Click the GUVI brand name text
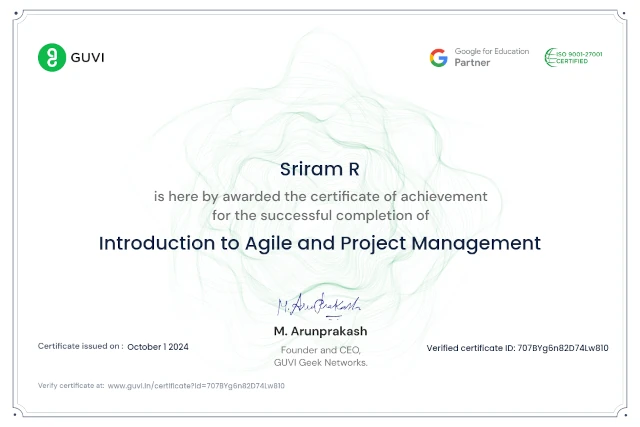Screen dimensions: 640x427 87,58
